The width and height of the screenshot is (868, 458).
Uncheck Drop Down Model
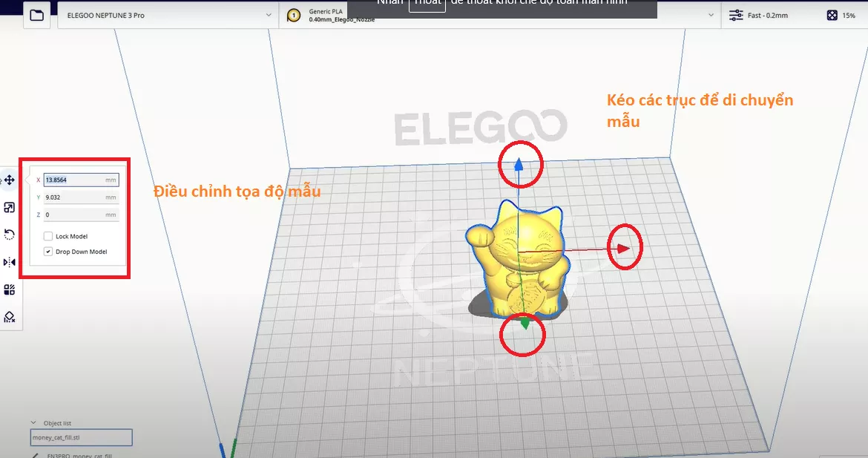(x=48, y=252)
